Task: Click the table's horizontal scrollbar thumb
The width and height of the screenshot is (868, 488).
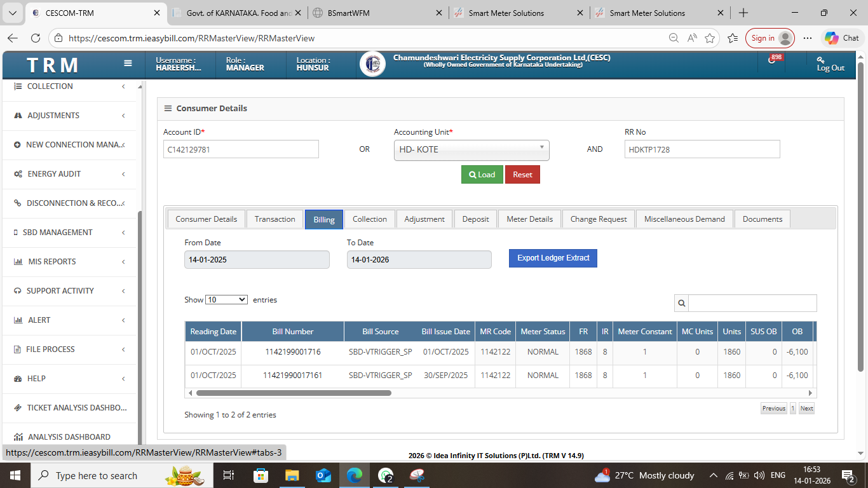Action: [294, 393]
